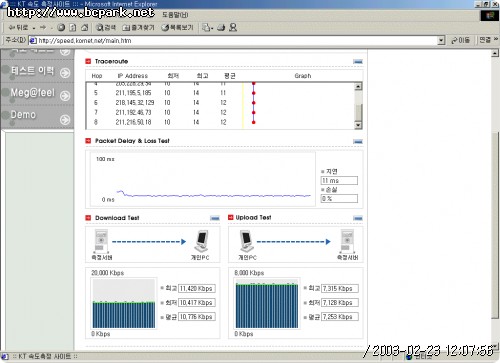The height and width of the screenshot is (363, 500).
Task: Click download min value 10,417 Kbps
Action: [x=197, y=303]
